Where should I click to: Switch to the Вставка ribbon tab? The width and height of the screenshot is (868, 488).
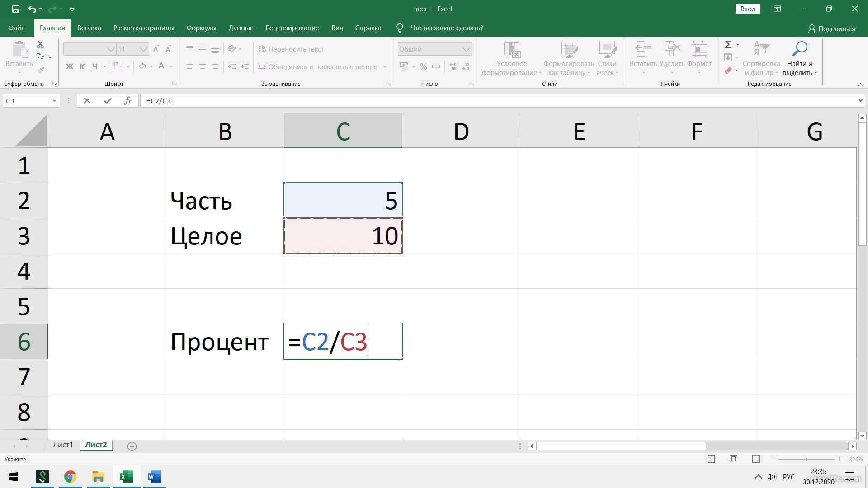89,28
